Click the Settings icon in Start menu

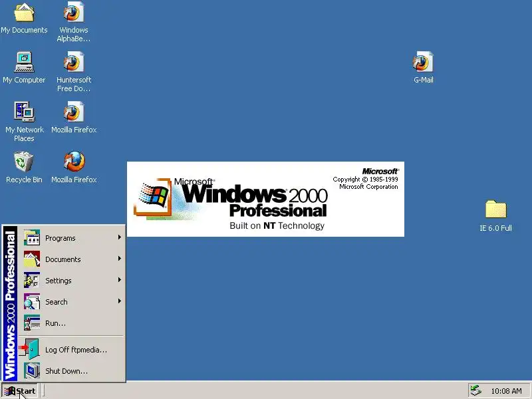coord(32,281)
